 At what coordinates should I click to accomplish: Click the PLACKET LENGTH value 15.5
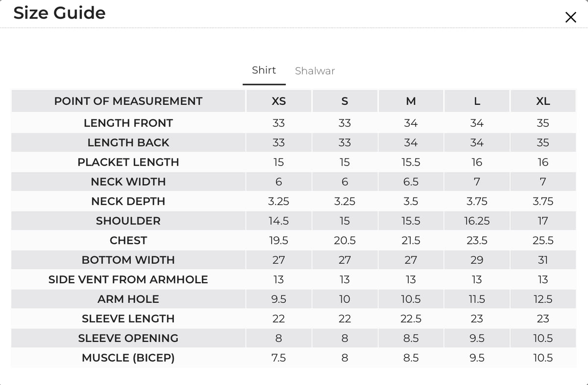pos(411,162)
